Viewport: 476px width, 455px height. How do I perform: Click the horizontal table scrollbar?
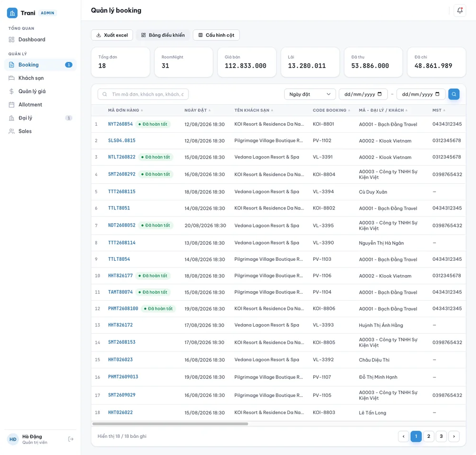170,424
